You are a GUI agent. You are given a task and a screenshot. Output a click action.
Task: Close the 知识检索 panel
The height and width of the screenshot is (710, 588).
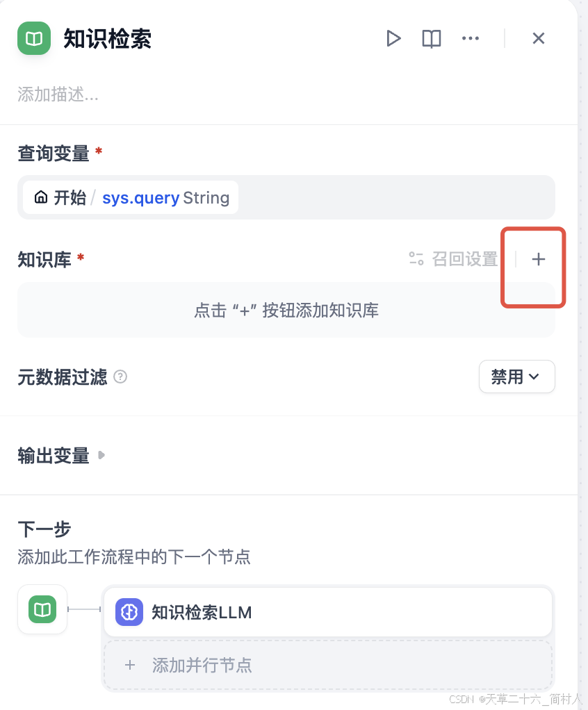click(x=539, y=38)
